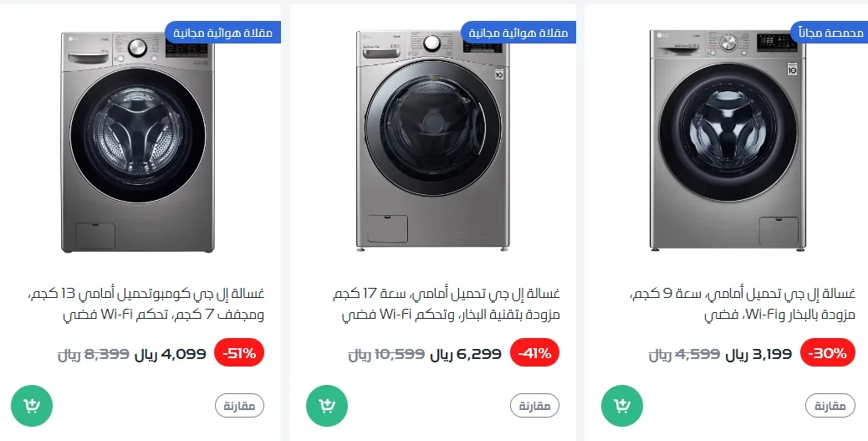This screenshot has height=441, width=868.
Task: Click the -51% discount badge
Action: click(x=239, y=353)
